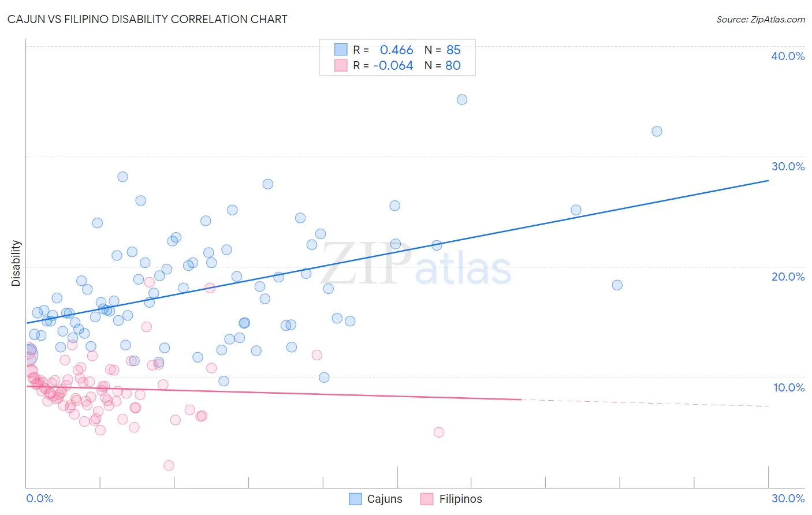Click the Disability y-axis title
The width and height of the screenshot is (812, 515).
tap(16, 263)
